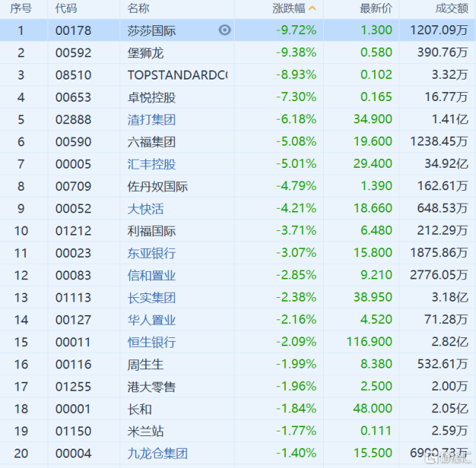This screenshot has width=476, height=468.
Task: Click stock code 01113
Action: (x=74, y=297)
